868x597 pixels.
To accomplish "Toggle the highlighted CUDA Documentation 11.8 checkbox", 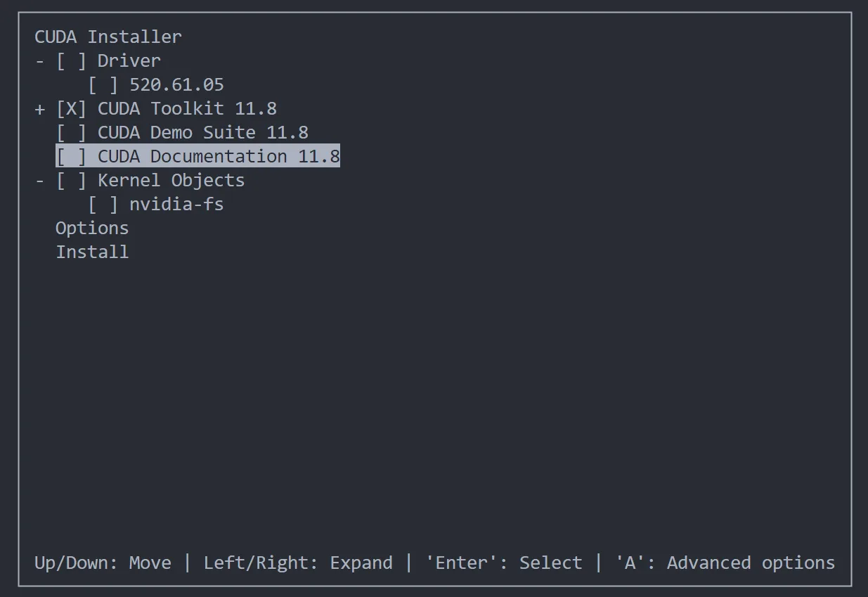I will click(x=71, y=156).
